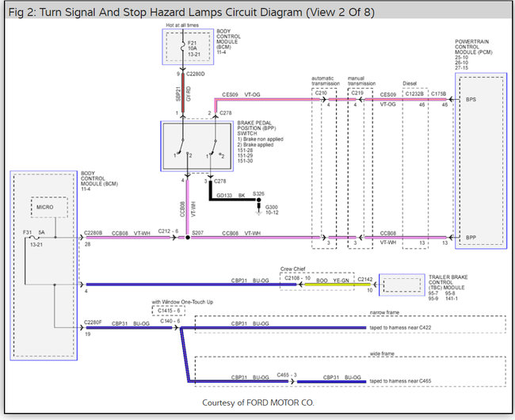Select the S207 splice dot
The width and height of the screenshot is (515, 420).
[188, 238]
